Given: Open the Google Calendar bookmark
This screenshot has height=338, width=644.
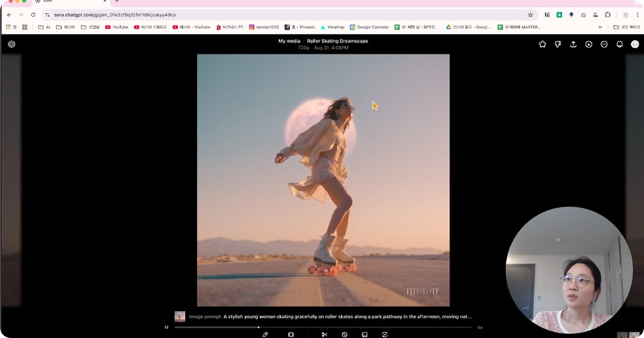Looking at the screenshot, I should pos(370,27).
